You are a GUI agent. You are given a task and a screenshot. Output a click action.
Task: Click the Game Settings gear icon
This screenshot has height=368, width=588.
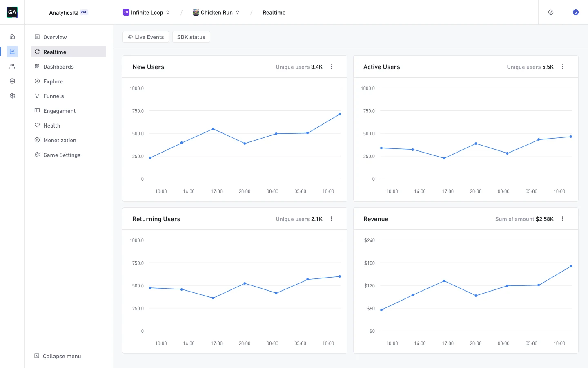[x=37, y=155]
